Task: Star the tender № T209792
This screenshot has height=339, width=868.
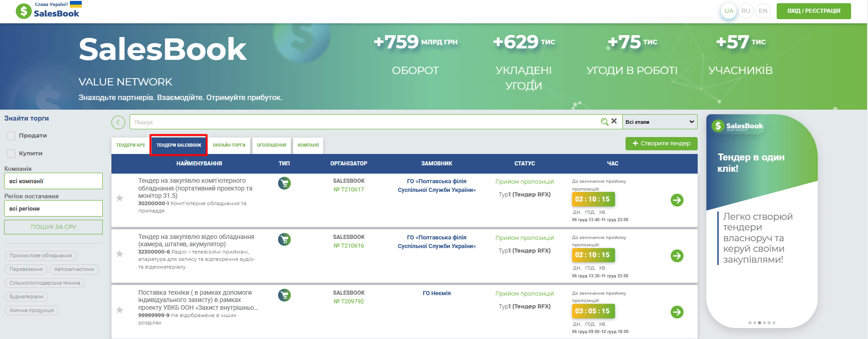Action: pos(120,310)
